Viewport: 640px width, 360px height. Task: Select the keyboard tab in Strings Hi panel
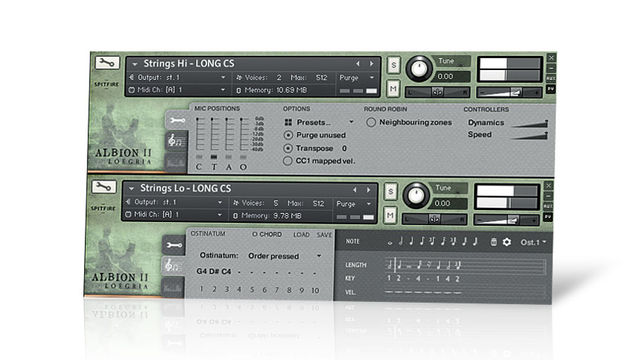pyautogui.click(x=176, y=162)
